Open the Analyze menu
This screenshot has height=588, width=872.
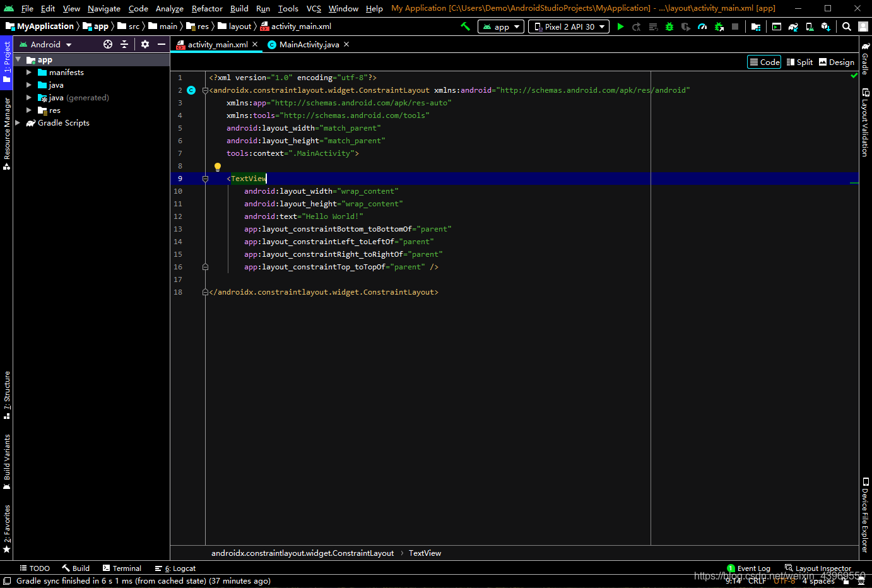[170, 8]
